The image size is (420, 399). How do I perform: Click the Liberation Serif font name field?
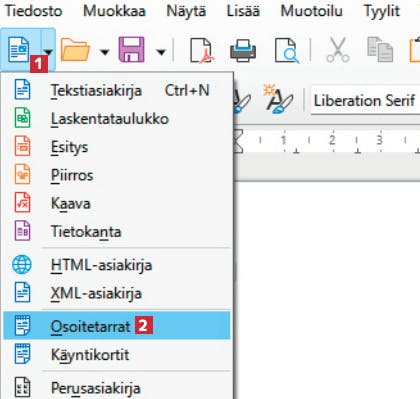pos(365,101)
